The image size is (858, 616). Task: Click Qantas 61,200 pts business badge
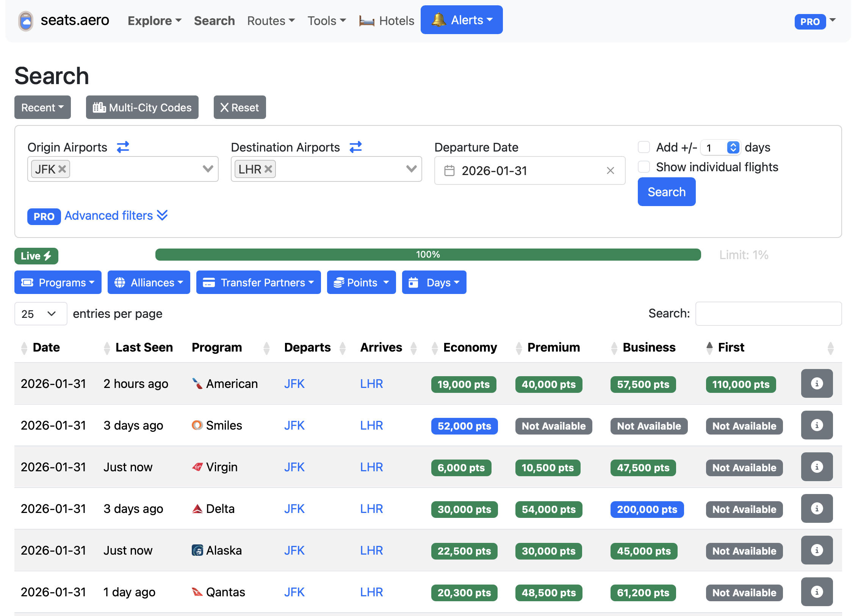pos(643,593)
